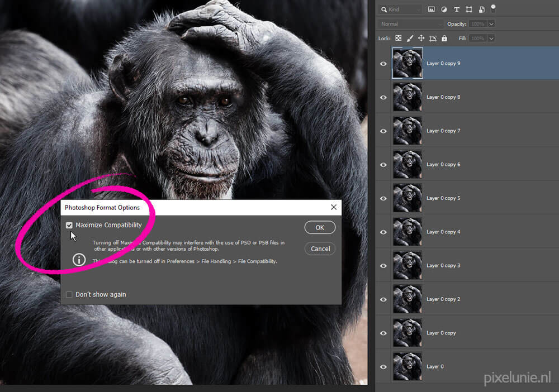Uncheck Maximize Compatibility checkbox

click(x=69, y=226)
